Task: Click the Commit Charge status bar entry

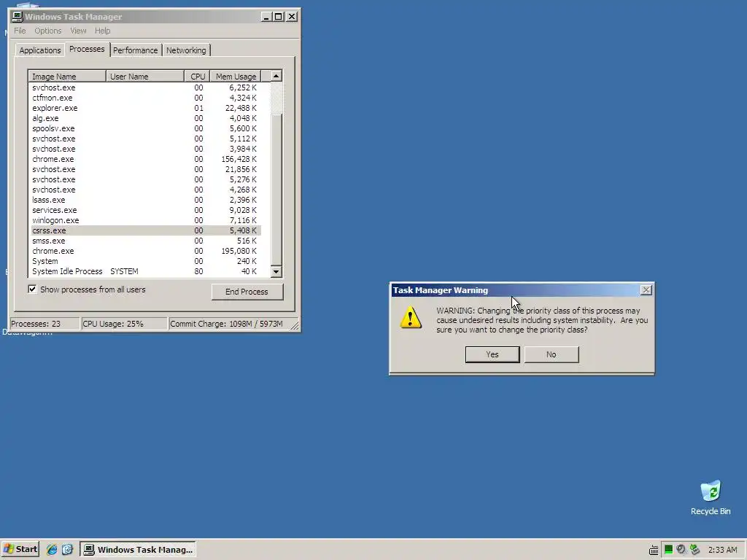Action: coord(230,324)
